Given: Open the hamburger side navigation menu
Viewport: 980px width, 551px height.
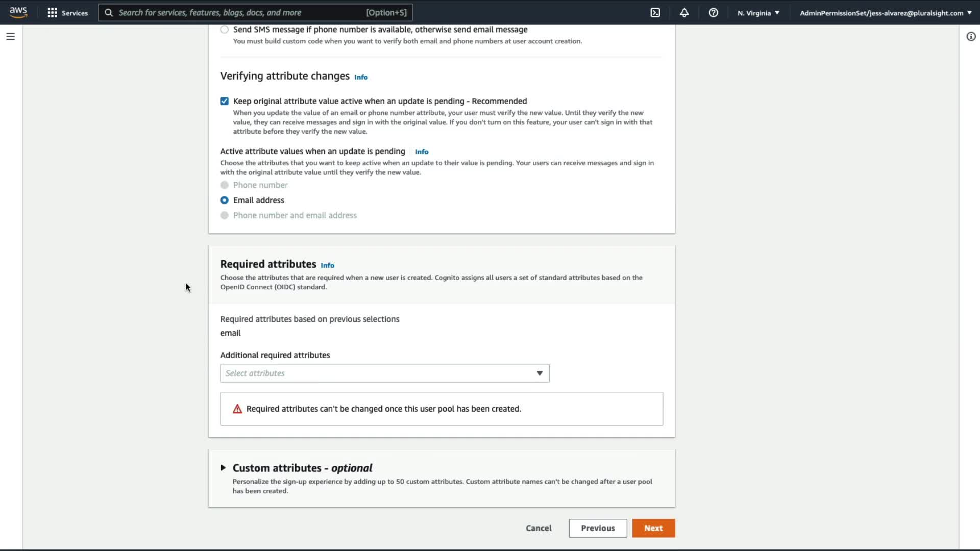Looking at the screenshot, I should click(10, 36).
